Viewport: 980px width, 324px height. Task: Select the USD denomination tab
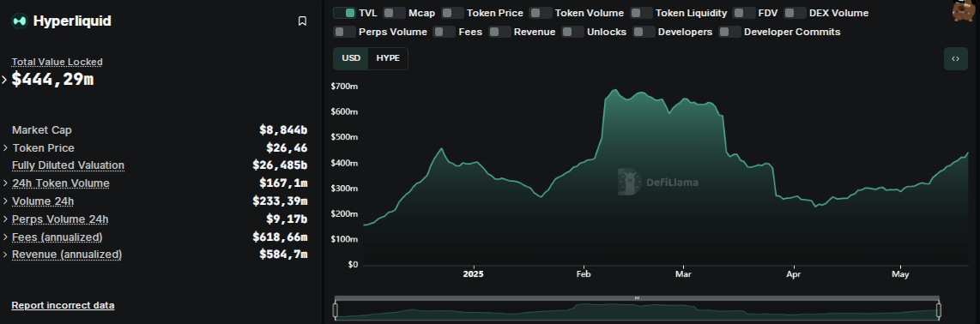351,58
